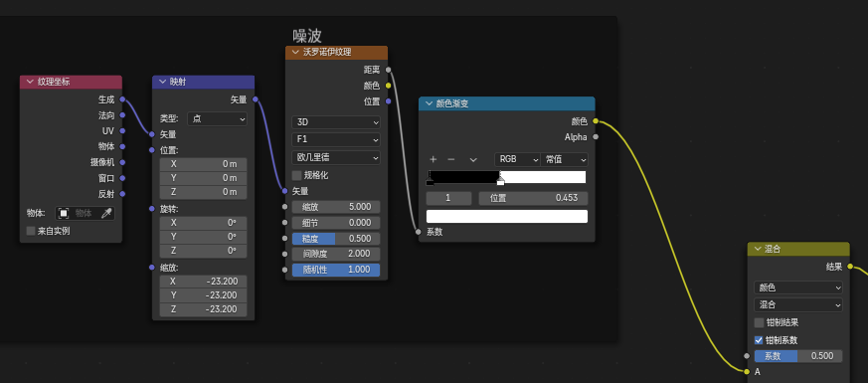
Task: Select the white color stop handle
Action: [x=500, y=181]
